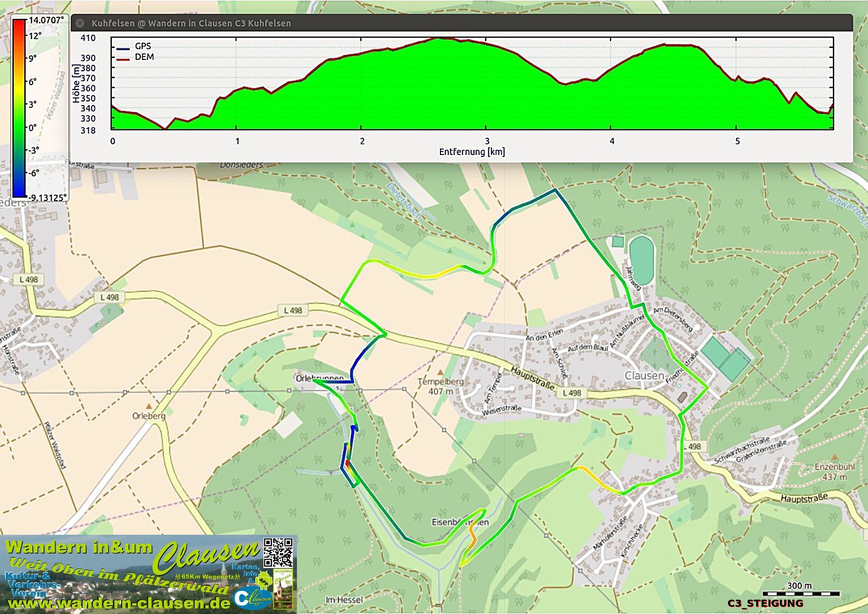Viewport: 868px width, 614px height.
Task: Click the minimum slope value -9.13125°
Action: (47, 198)
